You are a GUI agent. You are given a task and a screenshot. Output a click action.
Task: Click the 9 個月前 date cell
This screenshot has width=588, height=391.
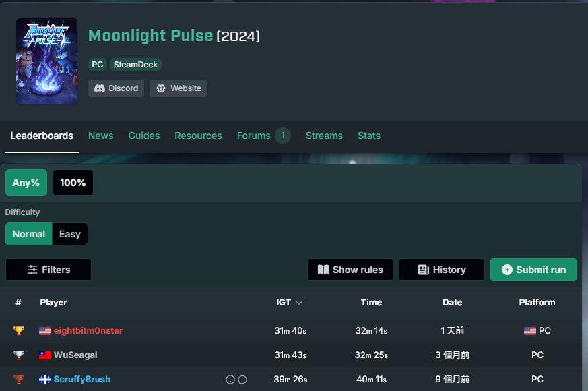pyautogui.click(x=452, y=379)
